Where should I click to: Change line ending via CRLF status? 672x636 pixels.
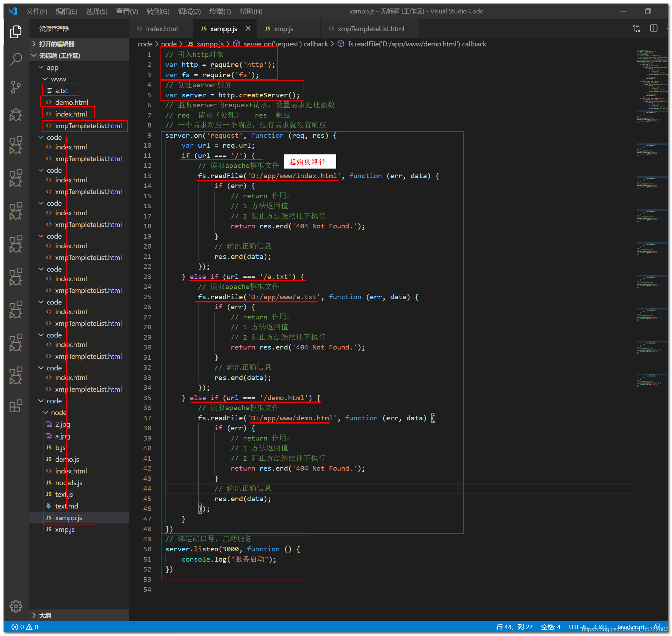tap(601, 627)
